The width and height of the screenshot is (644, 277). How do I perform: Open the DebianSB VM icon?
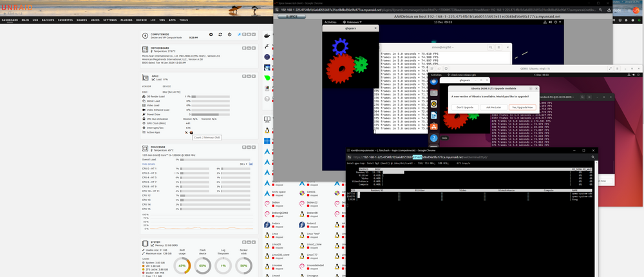tap(302, 214)
